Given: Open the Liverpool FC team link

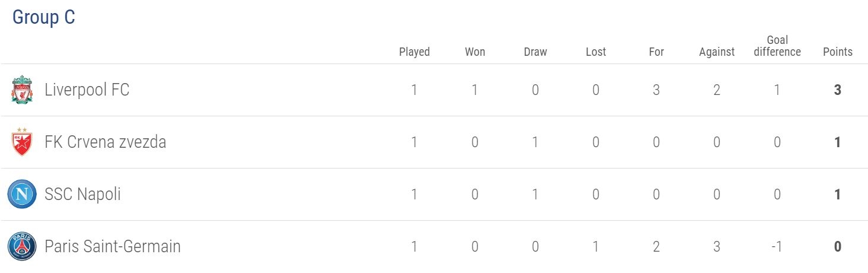Looking at the screenshot, I should click(x=87, y=90).
